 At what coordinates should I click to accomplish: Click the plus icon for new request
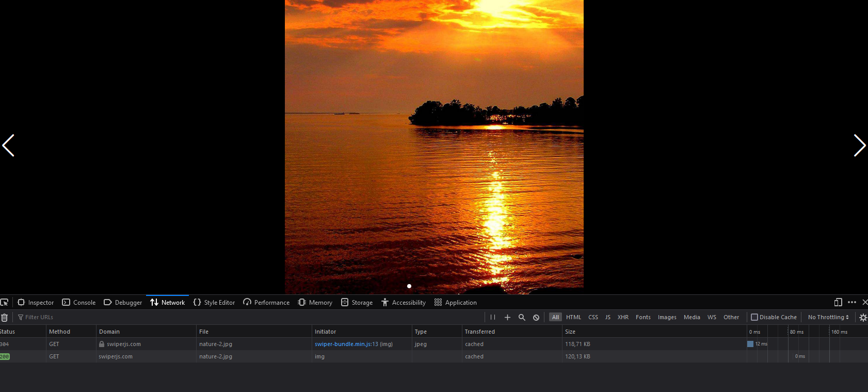click(x=507, y=318)
